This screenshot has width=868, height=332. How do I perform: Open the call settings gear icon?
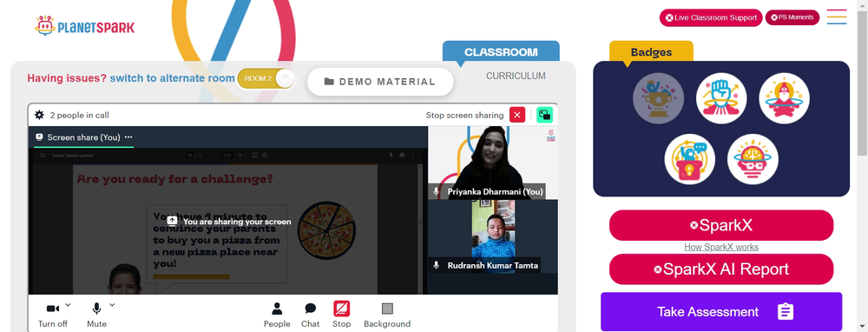tap(39, 116)
